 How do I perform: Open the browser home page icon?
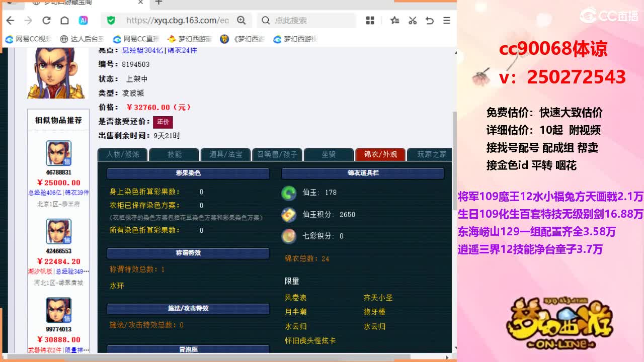pos(64,21)
